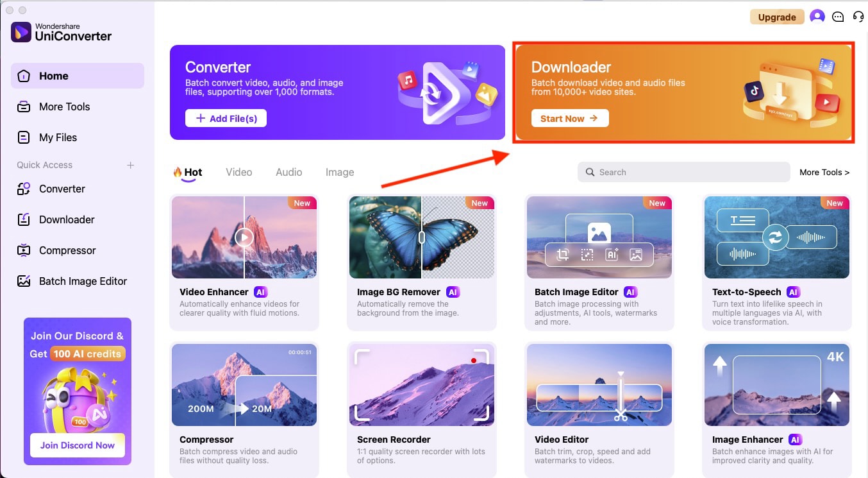Open My Files from the sidebar

click(x=58, y=137)
